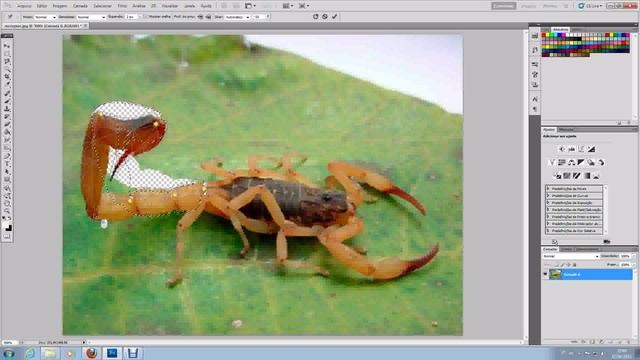Viewport: 640px width, 360px height.
Task: Expand Predefinições de Matiz/Saturação presets
Action: point(548,209)
